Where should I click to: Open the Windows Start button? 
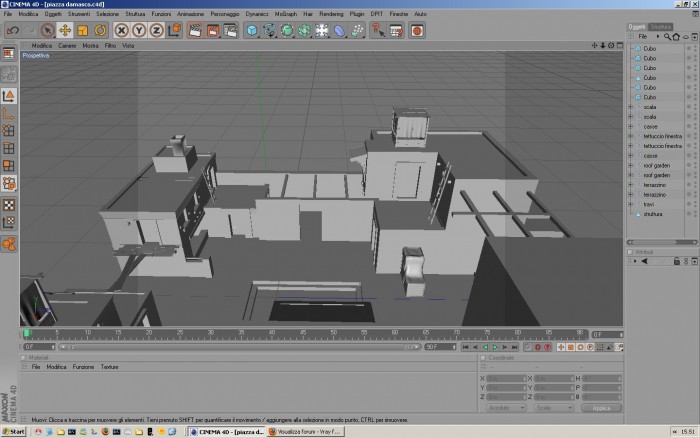point(13,432)
